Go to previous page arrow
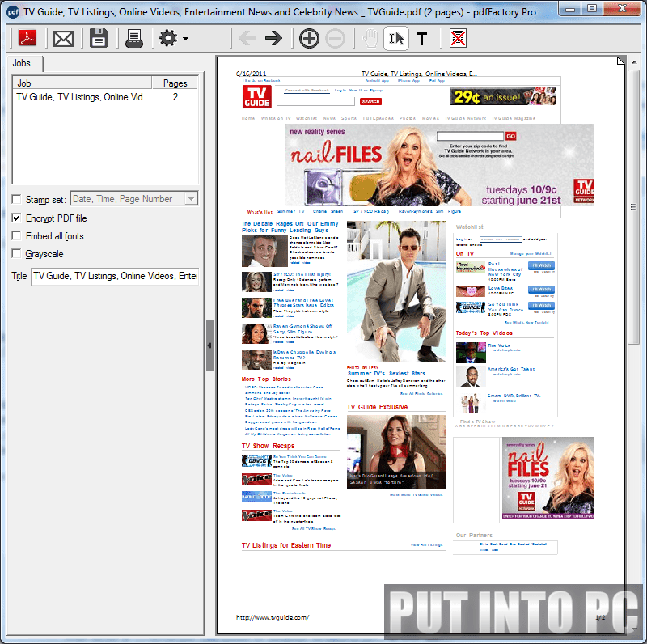Image resolution: width=647 pixels, height=644 pixels. coord(247,38)
